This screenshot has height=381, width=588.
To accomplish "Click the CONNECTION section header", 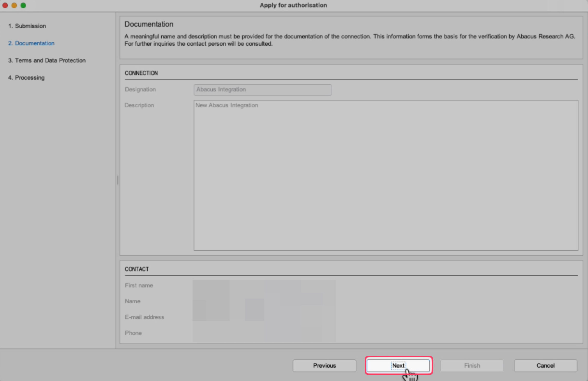I will (x=141, y=73).
